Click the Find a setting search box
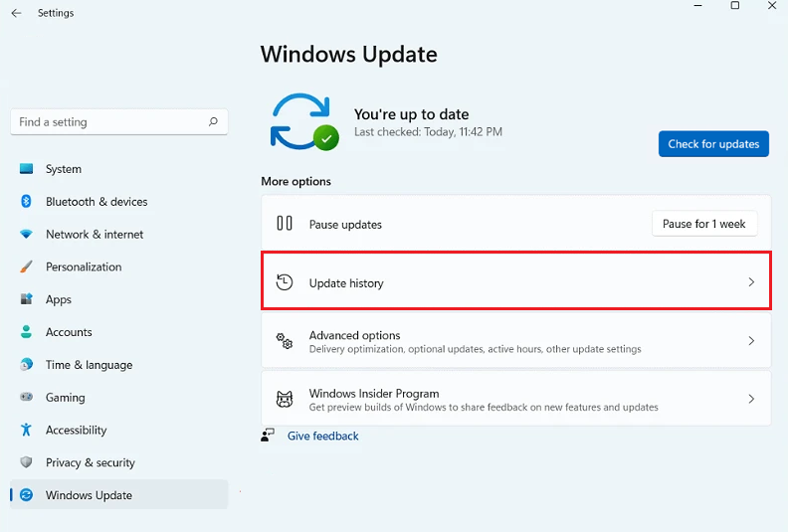The width and height of the screenshot is (788, 532). pyautogui.click(x=118, y=121)
